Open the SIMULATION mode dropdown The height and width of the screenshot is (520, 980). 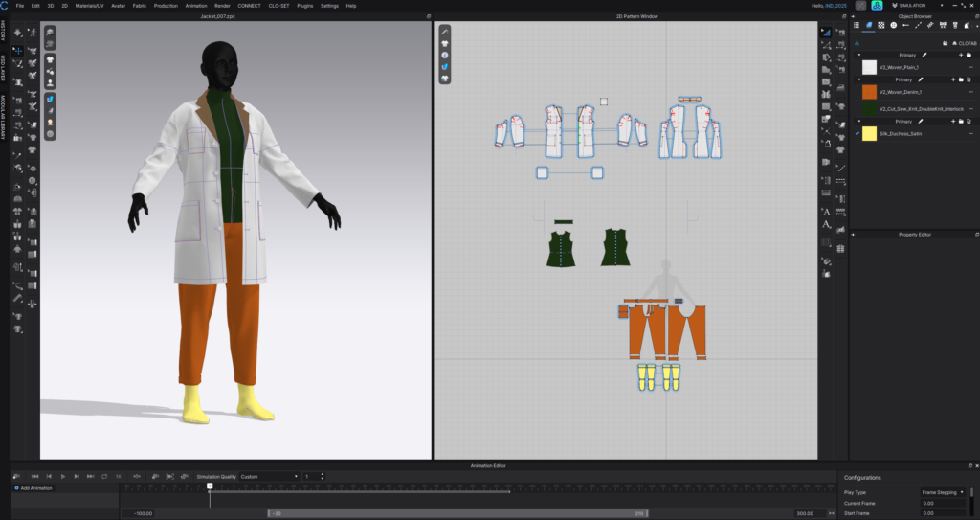click(x=942, y=6)
